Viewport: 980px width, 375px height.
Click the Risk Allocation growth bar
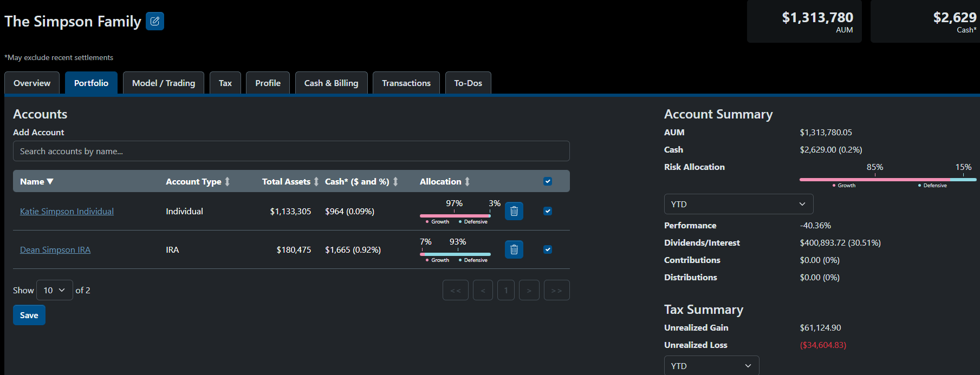[x=873, y=180]
